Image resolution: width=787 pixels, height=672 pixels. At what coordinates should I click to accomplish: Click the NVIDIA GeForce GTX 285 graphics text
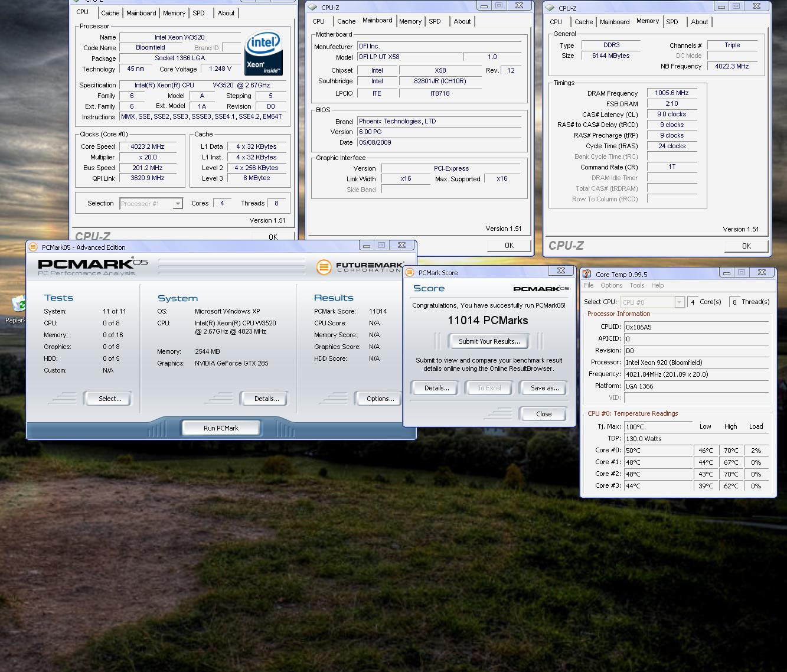pyautogui.click(x=231, y=363)
